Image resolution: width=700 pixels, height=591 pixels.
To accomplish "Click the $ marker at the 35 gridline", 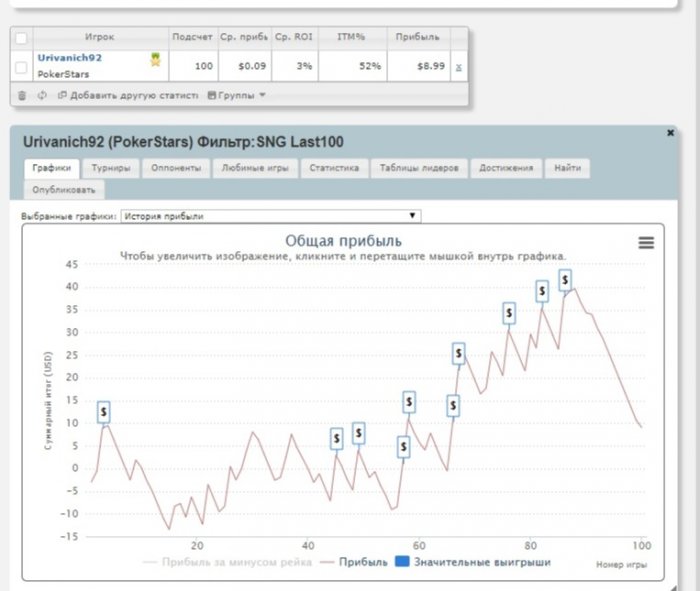I will 509,313.
